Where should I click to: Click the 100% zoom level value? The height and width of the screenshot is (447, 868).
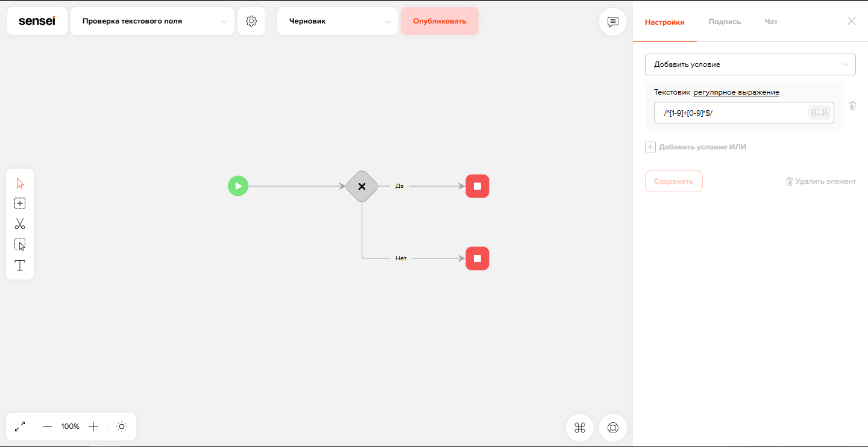pos(71,427)
